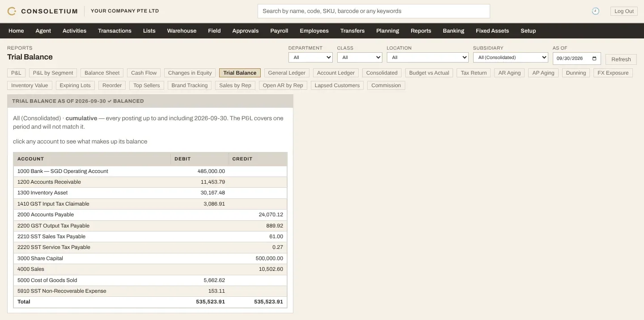Open the Employees menu

(314, 31)
